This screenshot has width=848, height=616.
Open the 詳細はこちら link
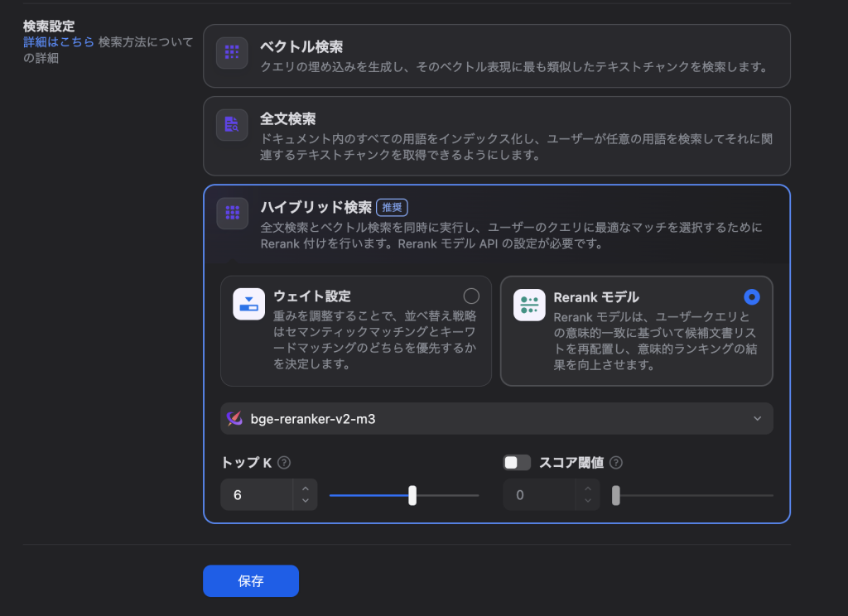[59, 41]
